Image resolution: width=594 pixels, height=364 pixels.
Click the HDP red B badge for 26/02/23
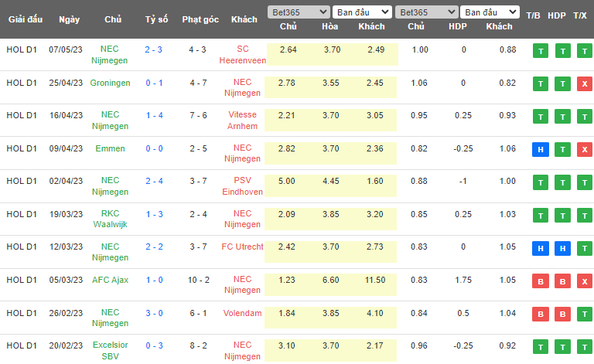[563, 315]
